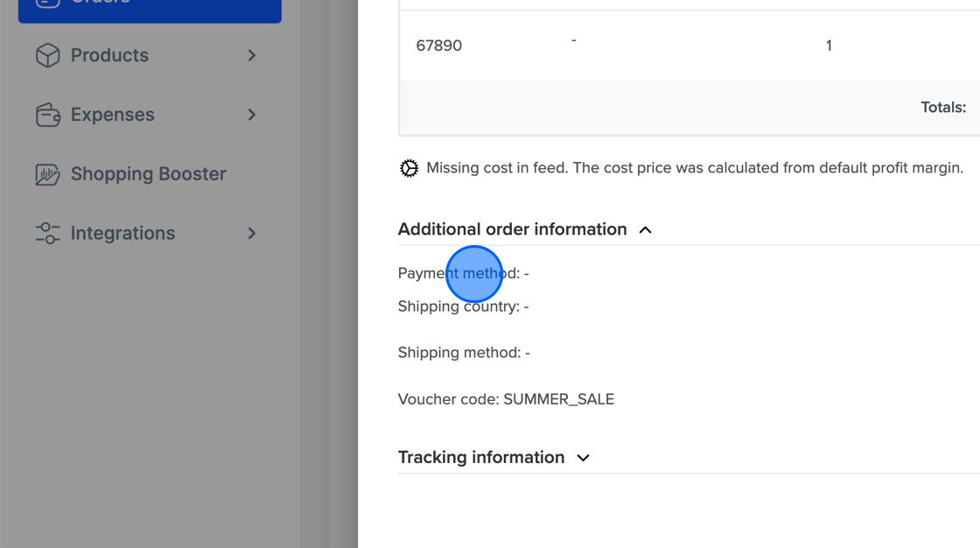Collapse the Additional order information section
Viewport: 980px width, 548px height.
645,229
